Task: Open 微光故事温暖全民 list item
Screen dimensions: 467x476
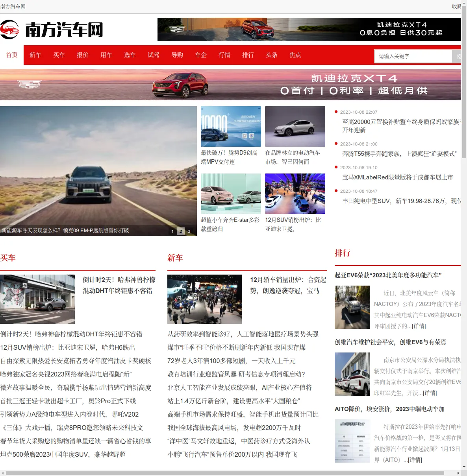Action: tap(76, 387)
